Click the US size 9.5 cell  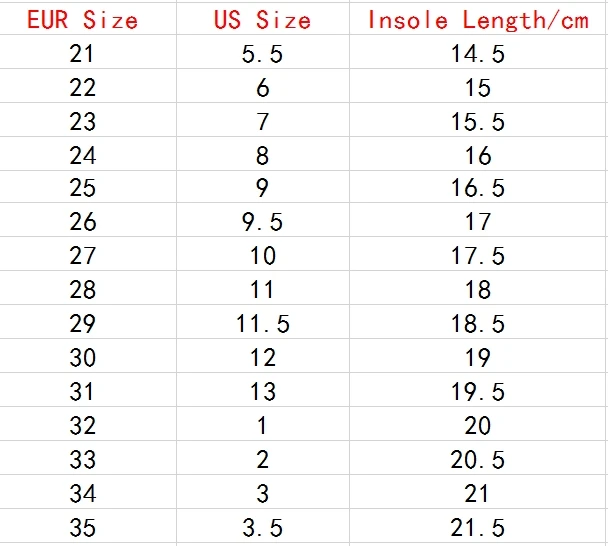(263, 220)
